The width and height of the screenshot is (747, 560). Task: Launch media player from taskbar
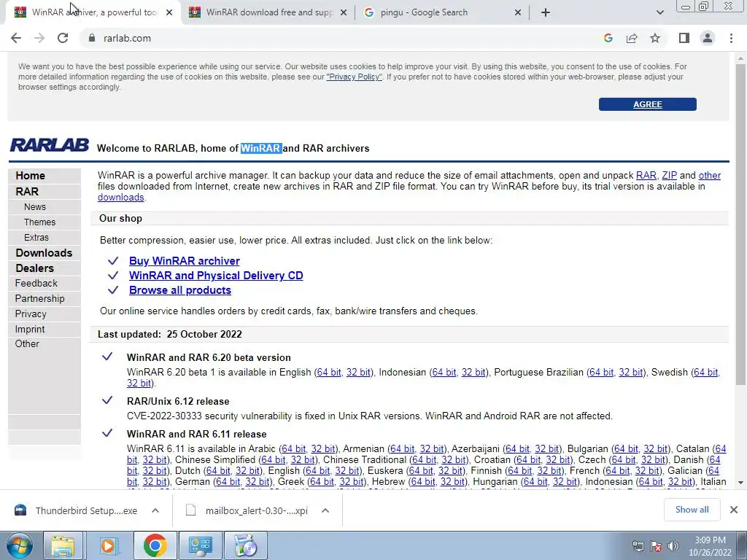(108, 545)
